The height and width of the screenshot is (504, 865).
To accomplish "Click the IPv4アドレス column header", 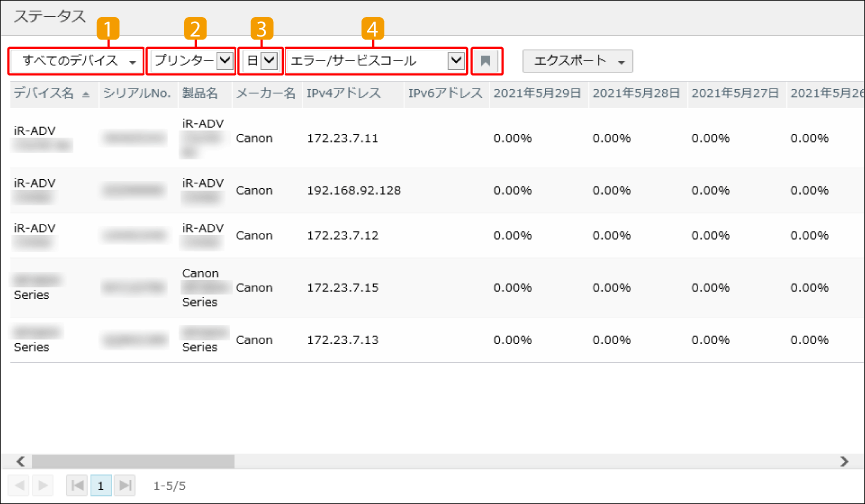I will tap(343, 93).
